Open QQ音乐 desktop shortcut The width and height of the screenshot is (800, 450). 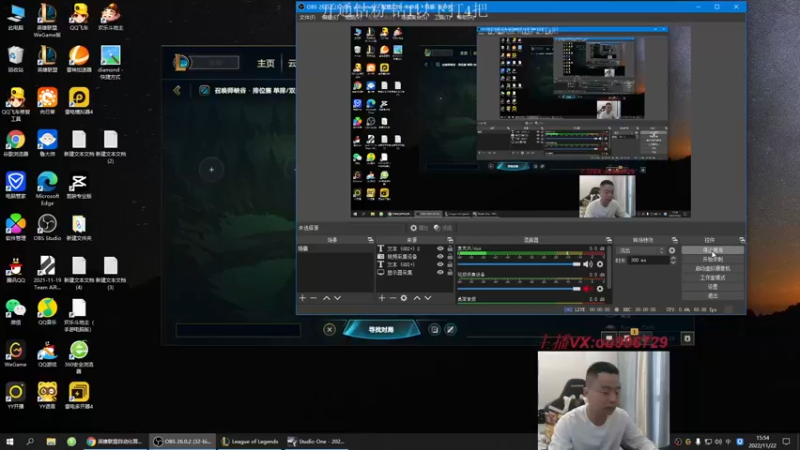(47, 312)
